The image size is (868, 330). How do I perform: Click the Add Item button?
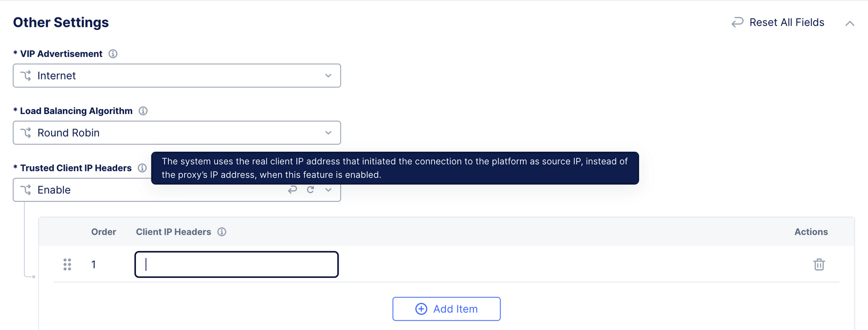coord(446,309)
